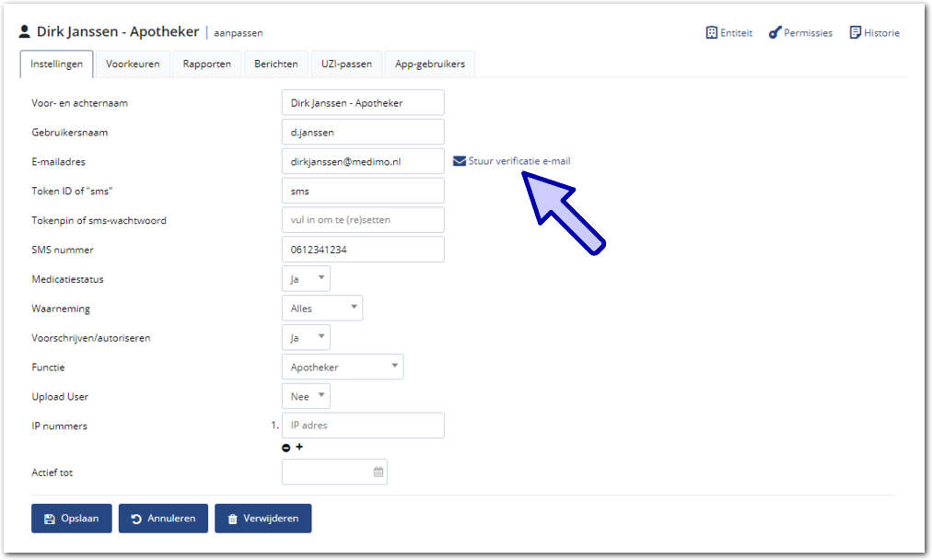Click the user silhouette icon beside Dirk Janssen

tap(25, 32)
